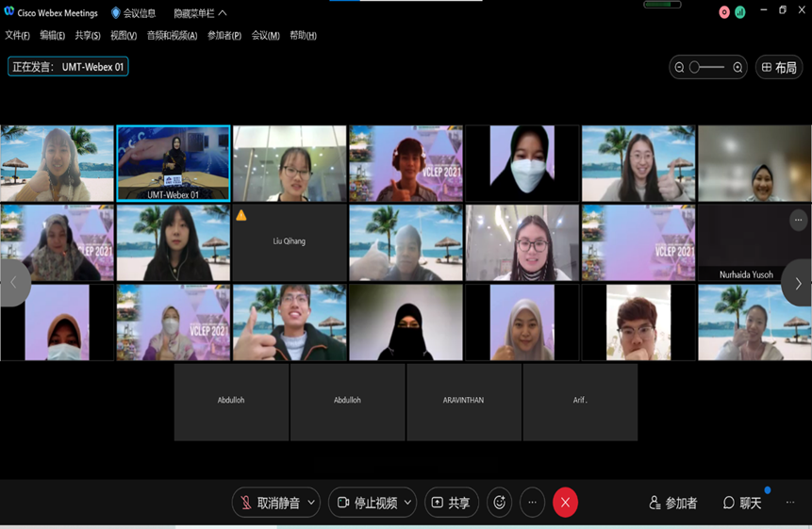812x529 pixels.
Task: Go to next page of video thumbnails
Action: 798,283
